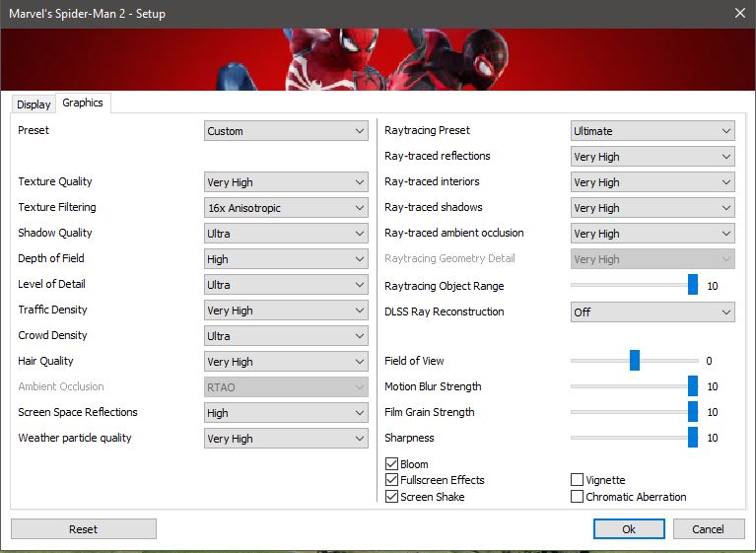The width and height of the screenshot is (756, 553).
Task: Expand the Shadow Quality dropdown
Action: 286,234
